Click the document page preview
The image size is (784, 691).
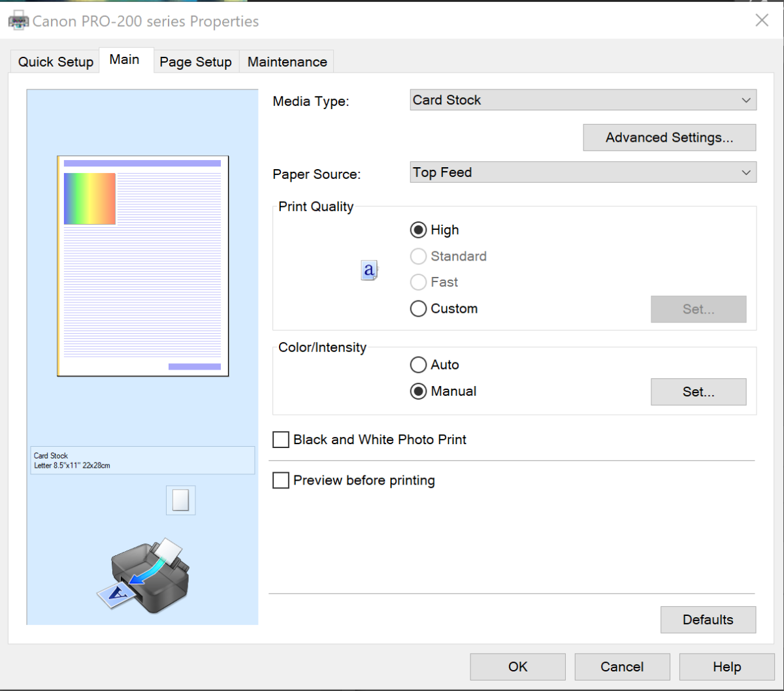[x=143, y=266]
